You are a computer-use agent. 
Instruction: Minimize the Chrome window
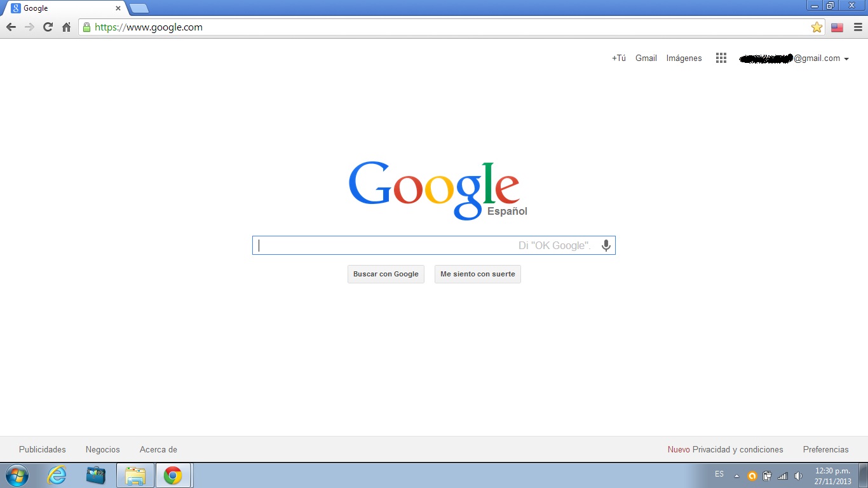[x=815, y=6]
